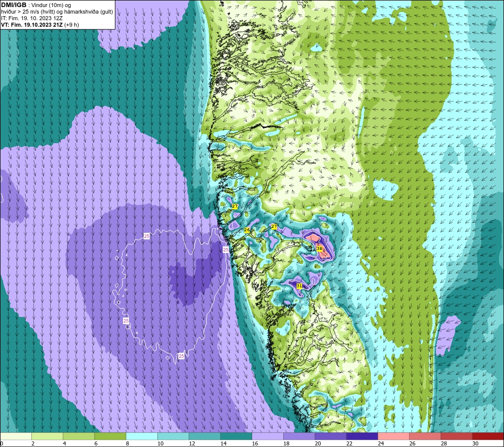The image size is (504, 447).
Task: Click legend scale value 14
Action: pos(223,444)
